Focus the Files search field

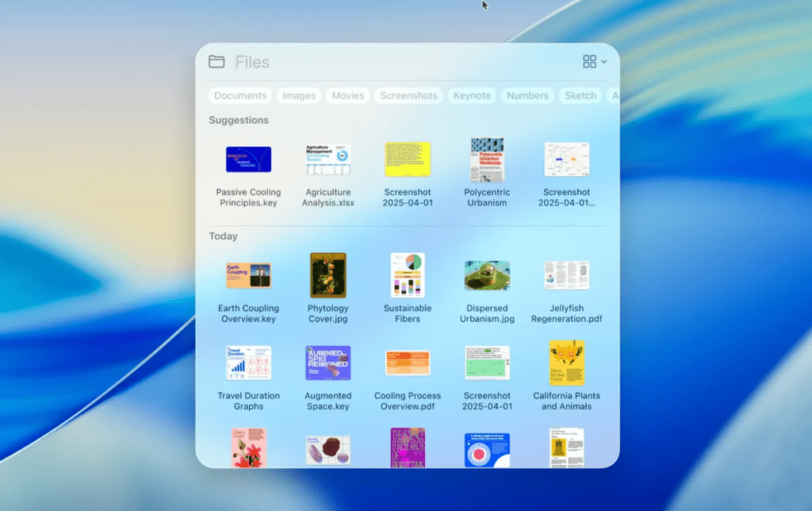pyautogui.click(x=404, y=62)
